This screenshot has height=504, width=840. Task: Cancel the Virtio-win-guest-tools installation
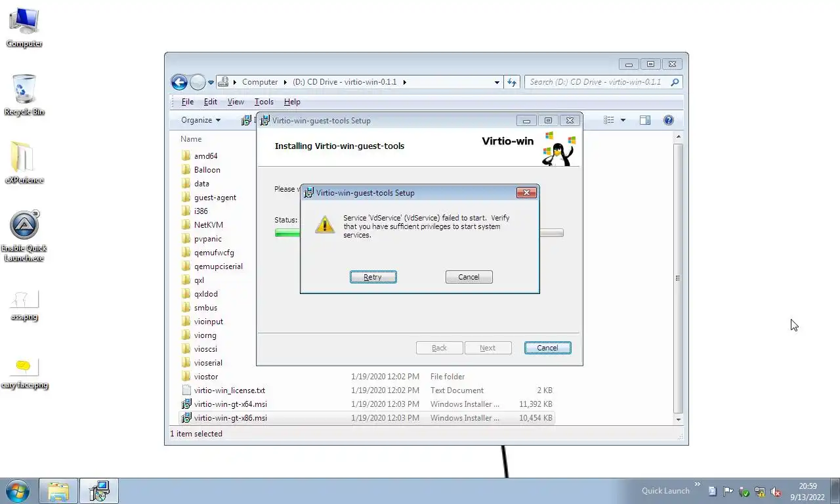(x=547, y=348)
